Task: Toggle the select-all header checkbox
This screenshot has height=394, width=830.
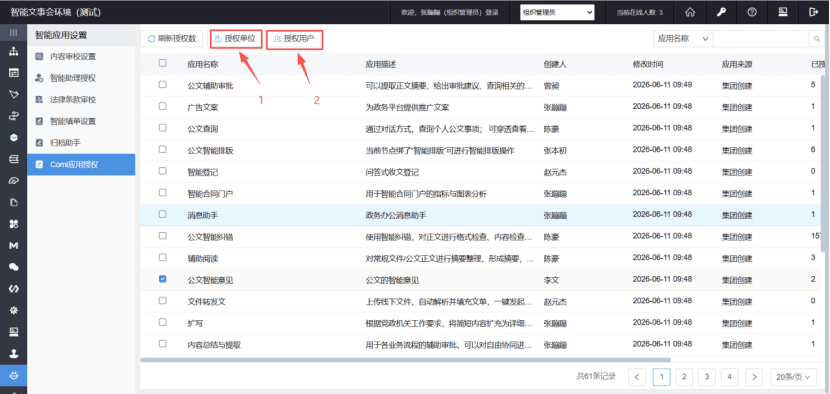Action: coord(163,63)
